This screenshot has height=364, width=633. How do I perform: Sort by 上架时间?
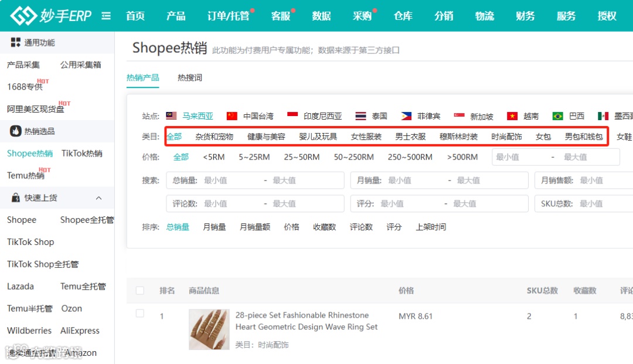pos(431,227)
